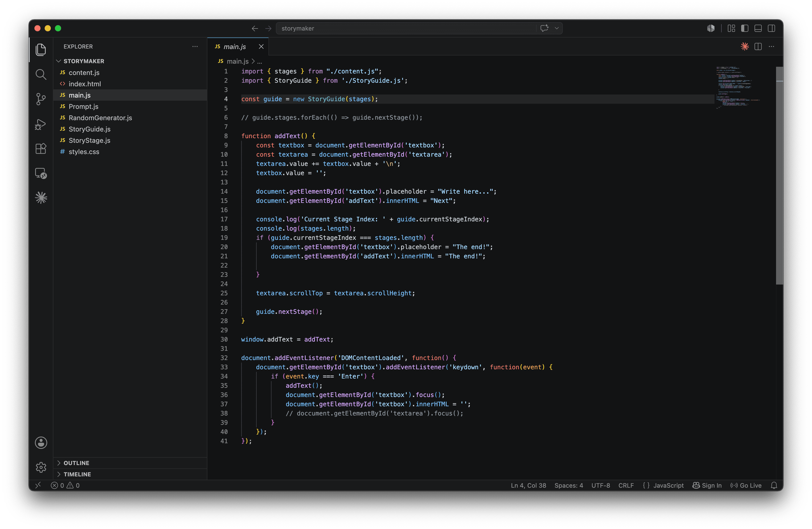This screenshot has height=529, width=812.
Task: Open Prompt.js in the explorer
Action: 130,107
